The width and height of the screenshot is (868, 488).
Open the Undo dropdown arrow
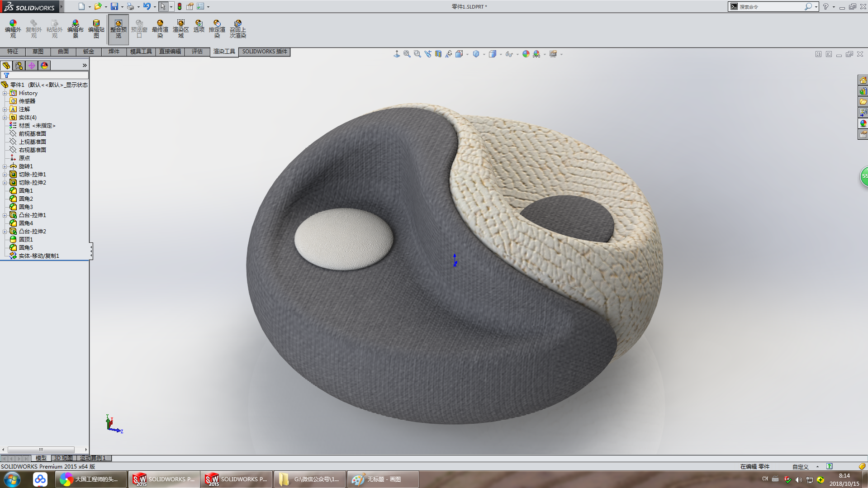(155, 7)
